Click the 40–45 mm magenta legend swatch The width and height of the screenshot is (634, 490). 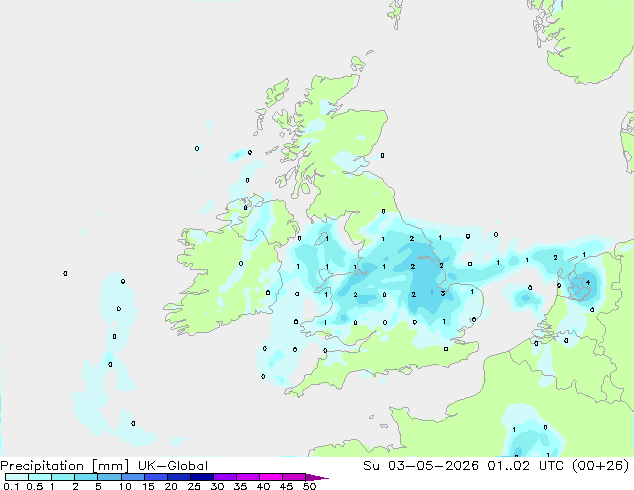[x=271, y=477]
